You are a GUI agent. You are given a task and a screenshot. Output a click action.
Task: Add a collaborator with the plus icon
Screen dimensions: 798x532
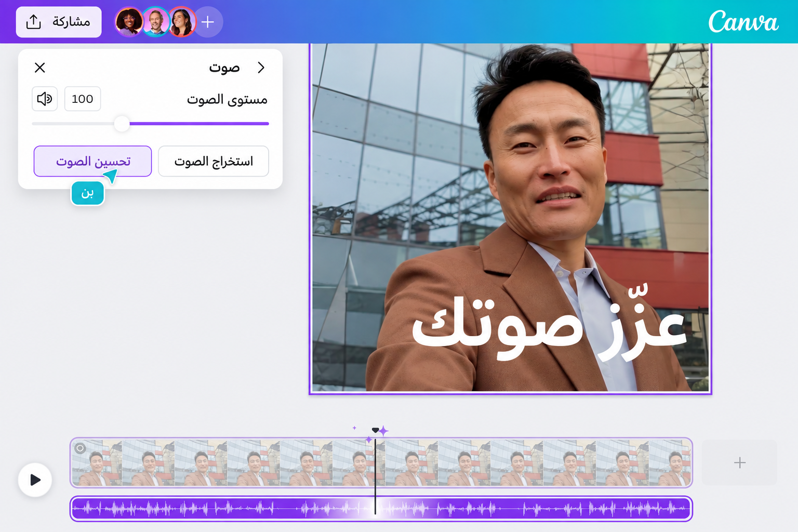(x=208, y=22)
